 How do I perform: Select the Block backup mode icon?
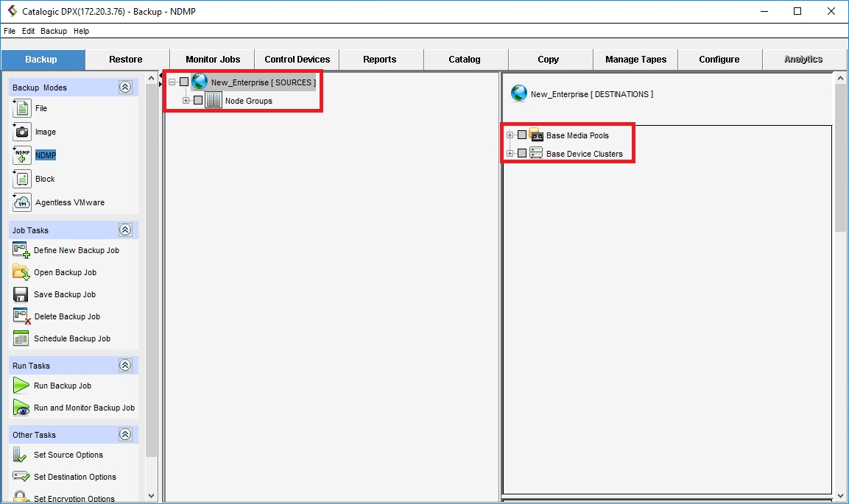[22, 179]
